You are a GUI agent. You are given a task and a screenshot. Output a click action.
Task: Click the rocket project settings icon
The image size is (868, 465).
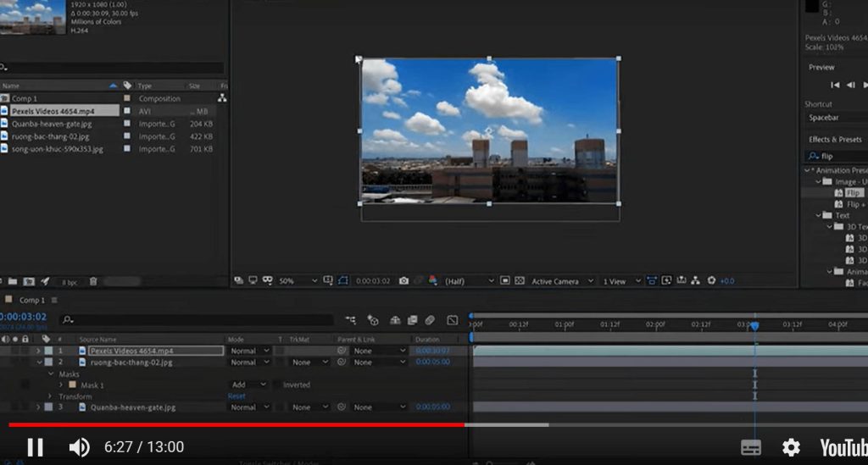point(46,281)
